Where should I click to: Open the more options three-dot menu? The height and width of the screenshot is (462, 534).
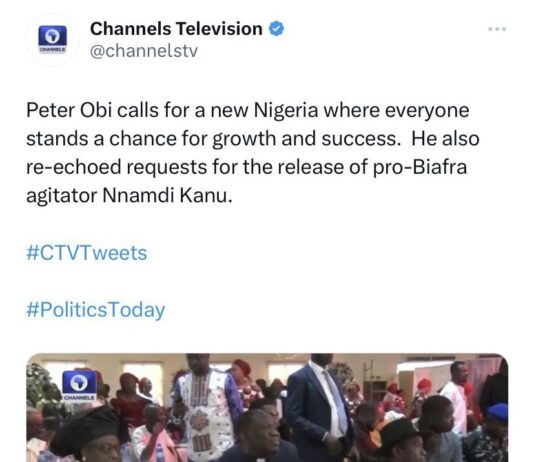(x=497, y=29)
